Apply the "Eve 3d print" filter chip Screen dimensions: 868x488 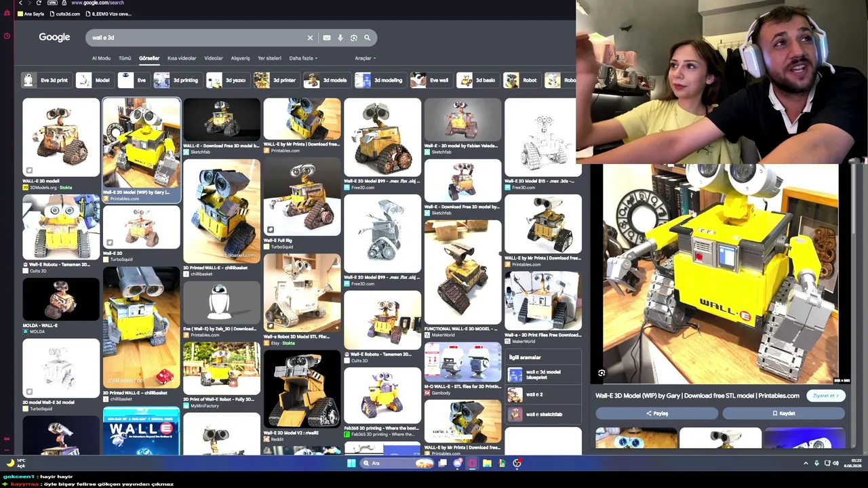coord(45,80)
